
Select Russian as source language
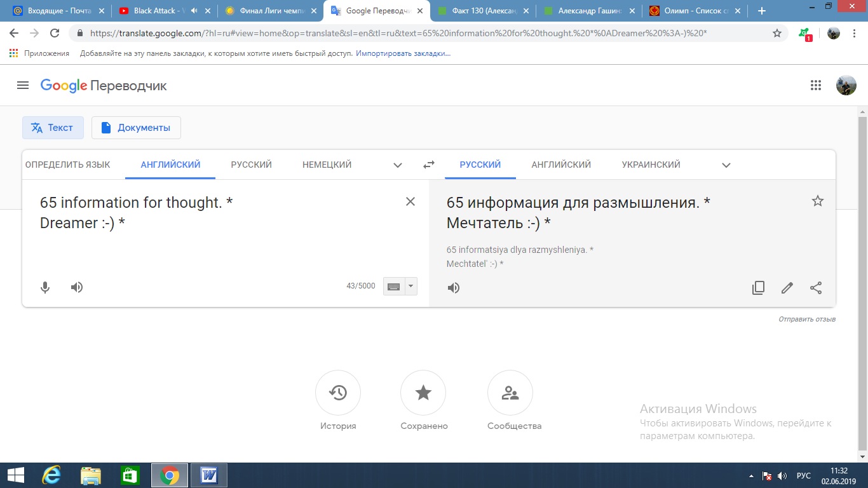[x=251, y=165]
